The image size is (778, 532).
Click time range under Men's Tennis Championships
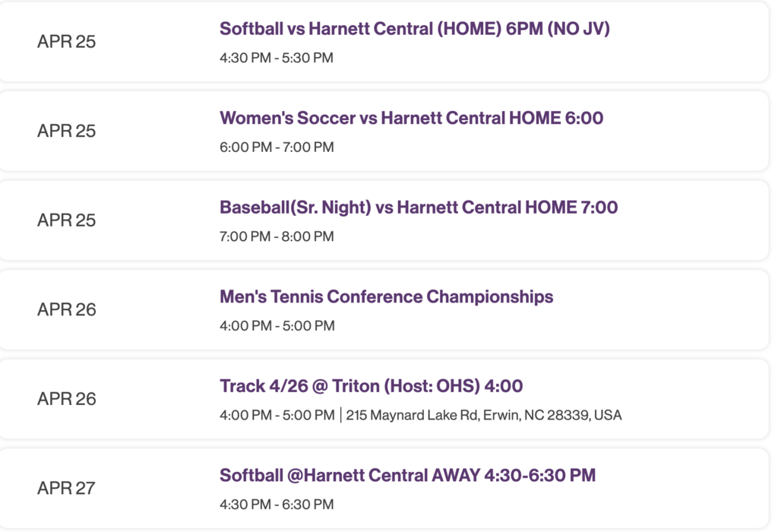[x=277, y=326]
